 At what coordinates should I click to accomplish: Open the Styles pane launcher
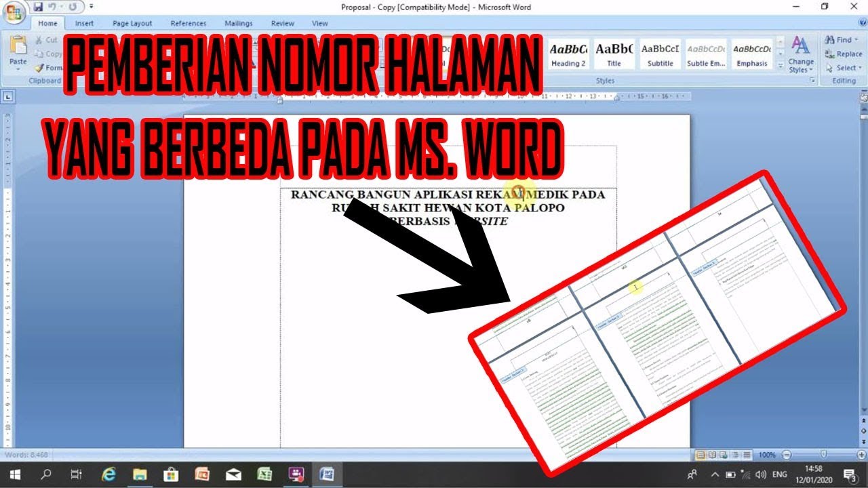813,81
